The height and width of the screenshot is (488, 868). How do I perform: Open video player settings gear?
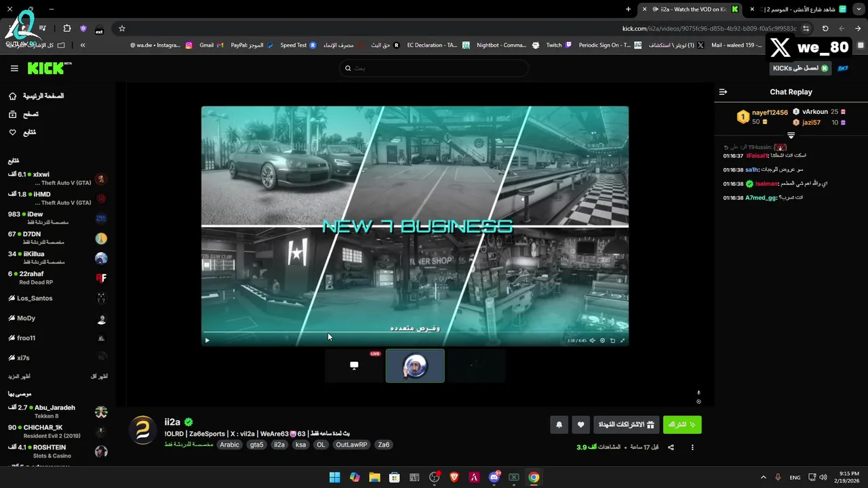[602, 340]
